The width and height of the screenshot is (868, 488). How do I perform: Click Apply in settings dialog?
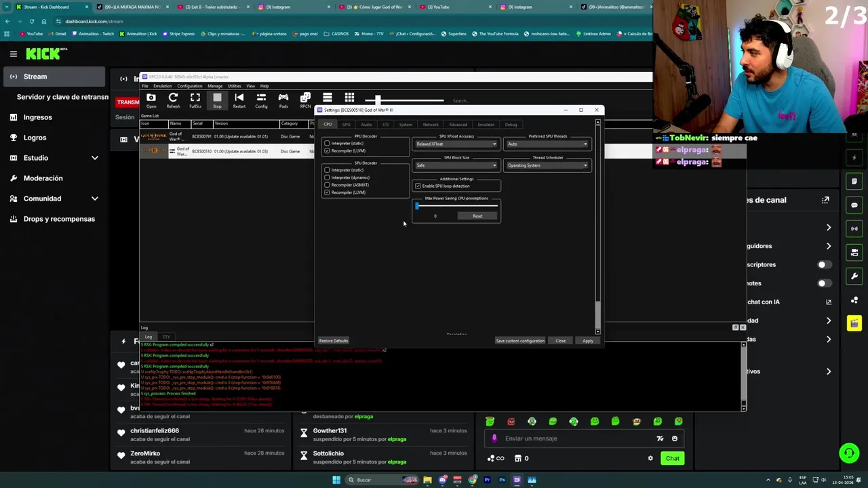(588, 341)
